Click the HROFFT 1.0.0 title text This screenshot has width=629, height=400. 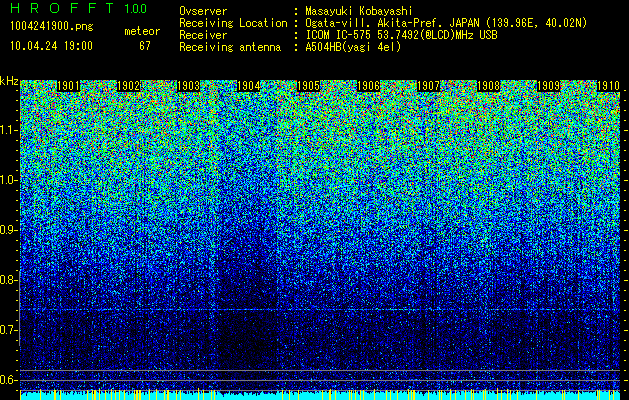78,8
